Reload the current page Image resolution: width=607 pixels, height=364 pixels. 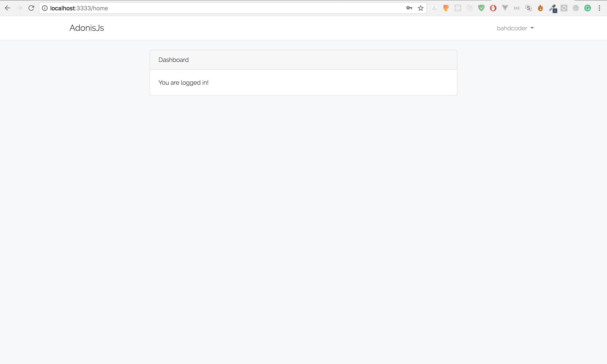click(31, 8)
